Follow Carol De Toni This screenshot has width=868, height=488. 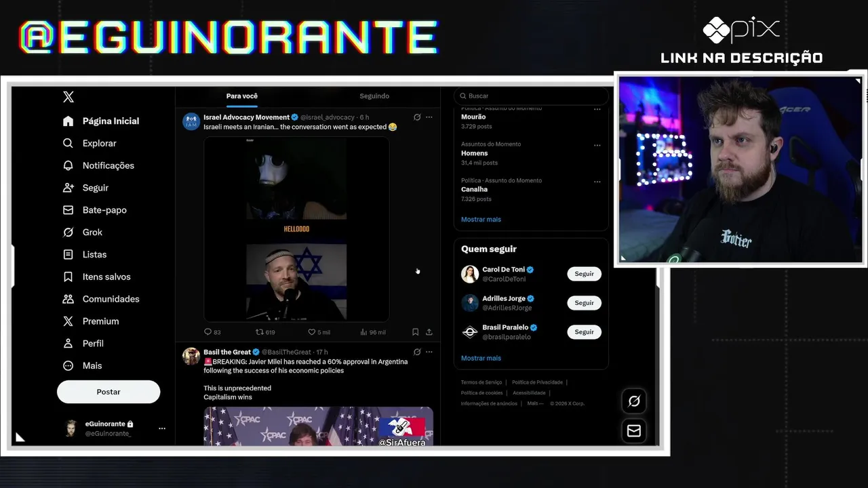click(x=584, y=274)
